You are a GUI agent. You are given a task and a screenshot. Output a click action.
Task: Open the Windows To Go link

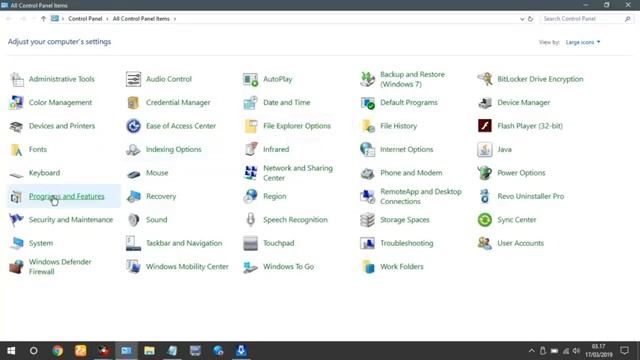tap(288, 267)
